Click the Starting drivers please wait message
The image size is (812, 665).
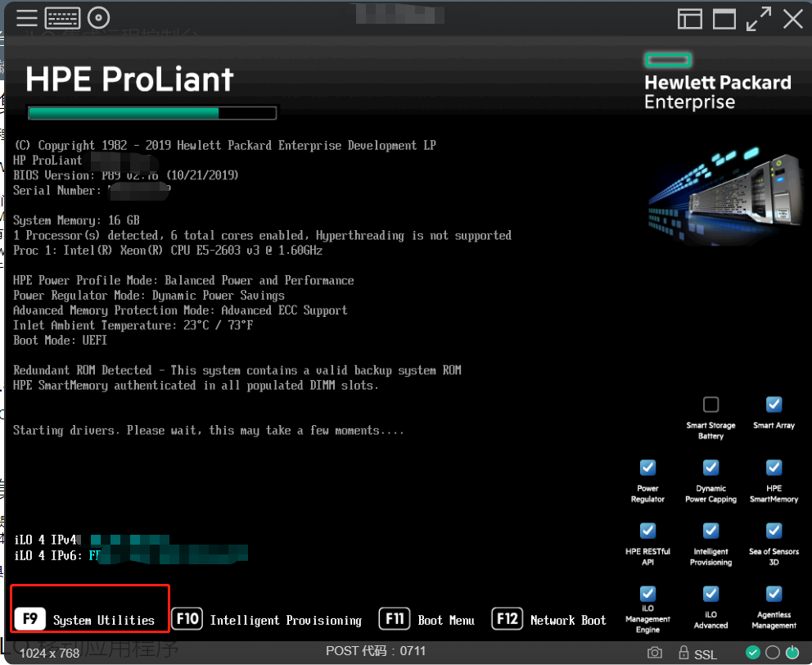(x=208, y=431)
